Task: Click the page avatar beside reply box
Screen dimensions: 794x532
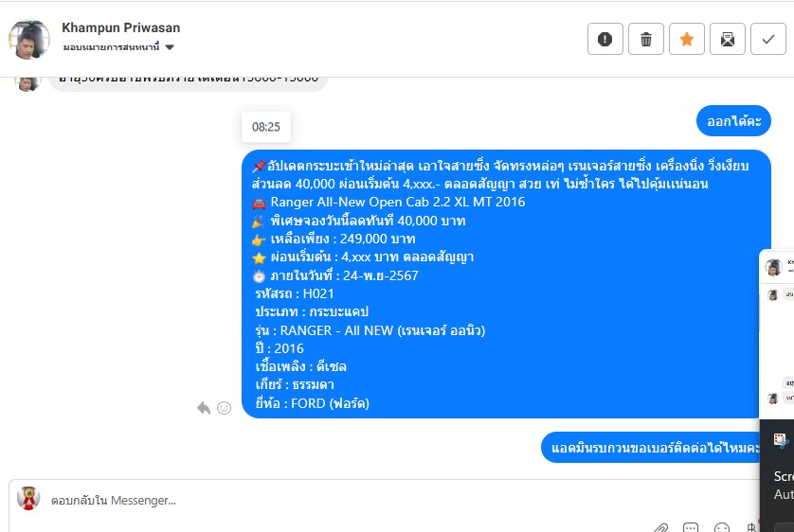Action: pyautogui.click(x=28, y=498)
